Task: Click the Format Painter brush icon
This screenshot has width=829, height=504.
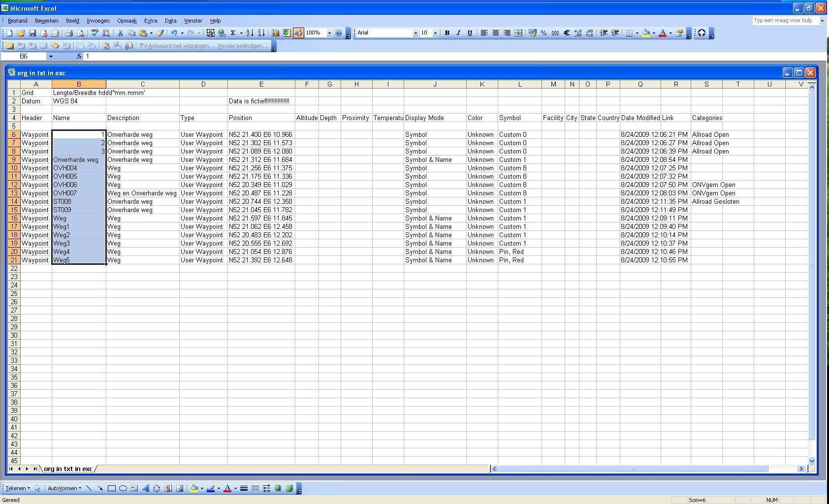Action: (160, 33)
